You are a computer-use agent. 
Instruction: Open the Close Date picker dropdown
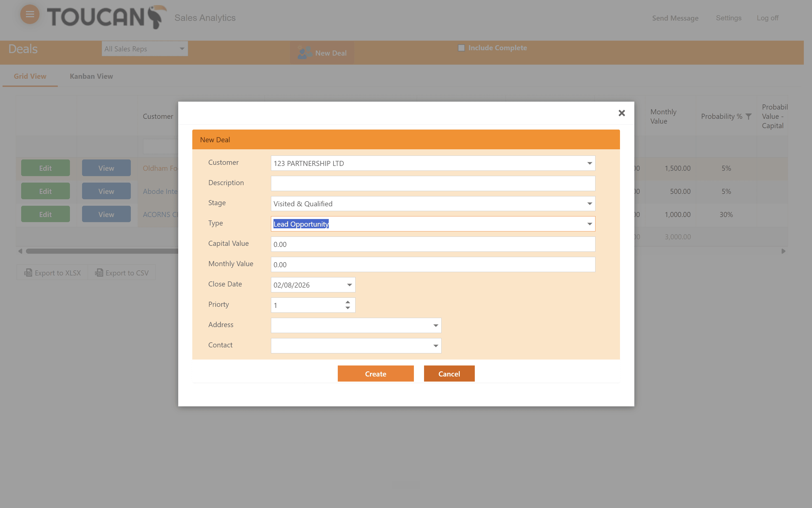coord(349,285)
